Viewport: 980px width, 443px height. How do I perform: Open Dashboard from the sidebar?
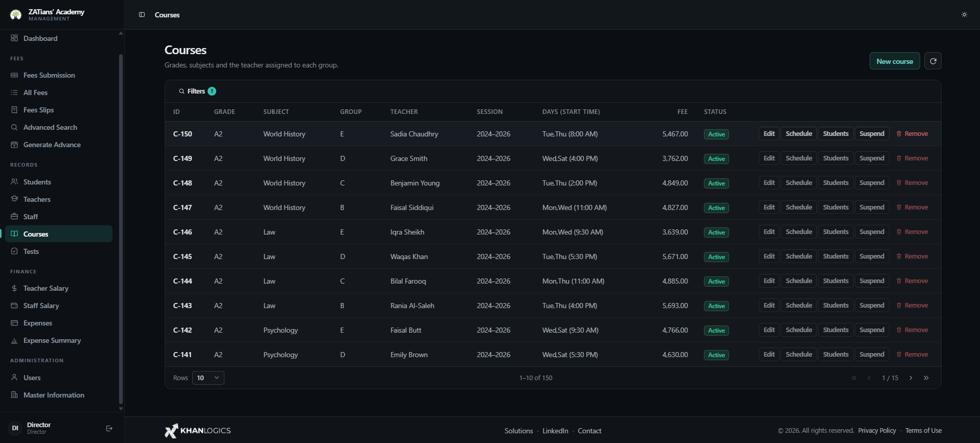pos(59,38)
